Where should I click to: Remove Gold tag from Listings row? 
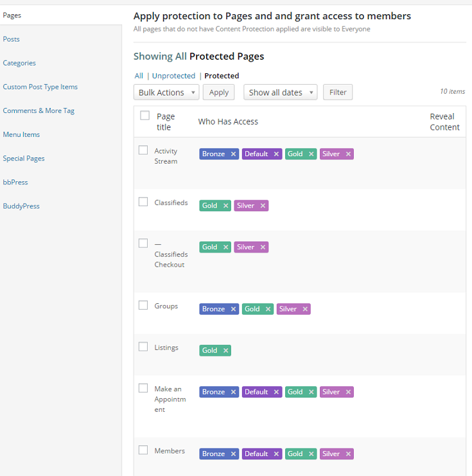pyautogui.click(x=225, y=351)
